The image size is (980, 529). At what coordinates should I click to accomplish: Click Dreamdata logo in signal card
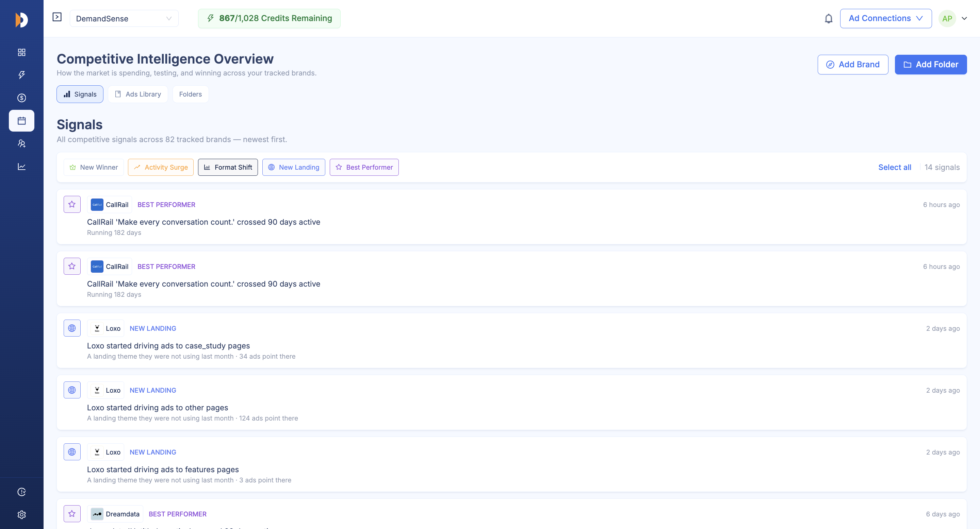97,514
